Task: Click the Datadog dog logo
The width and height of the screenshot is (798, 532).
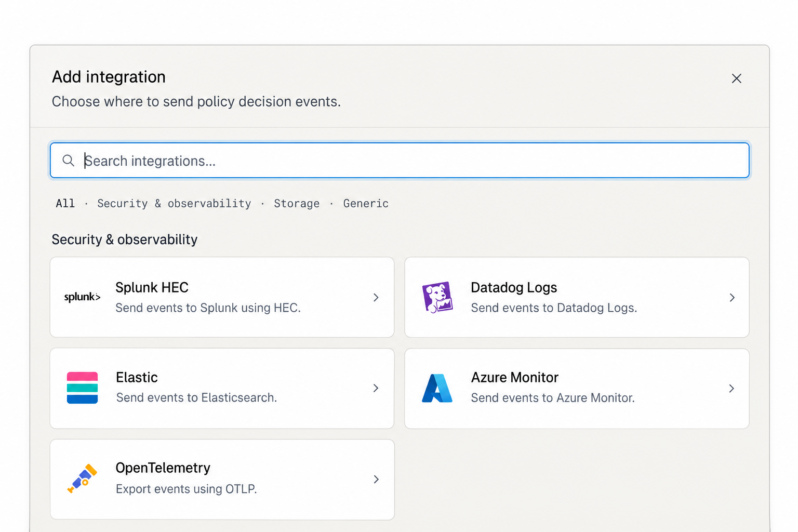Action: tap(437, 297)
